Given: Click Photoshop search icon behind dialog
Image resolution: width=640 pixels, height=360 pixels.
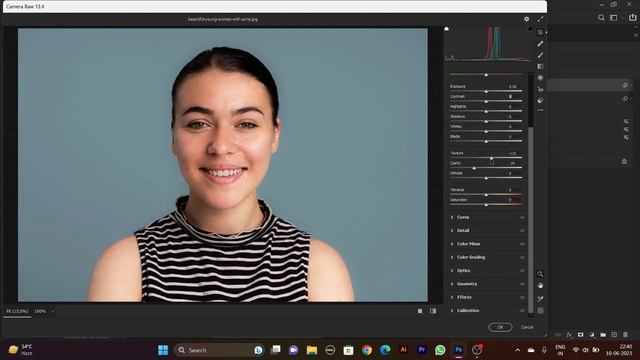Looking at the screenshot, I should click(601, 18).
